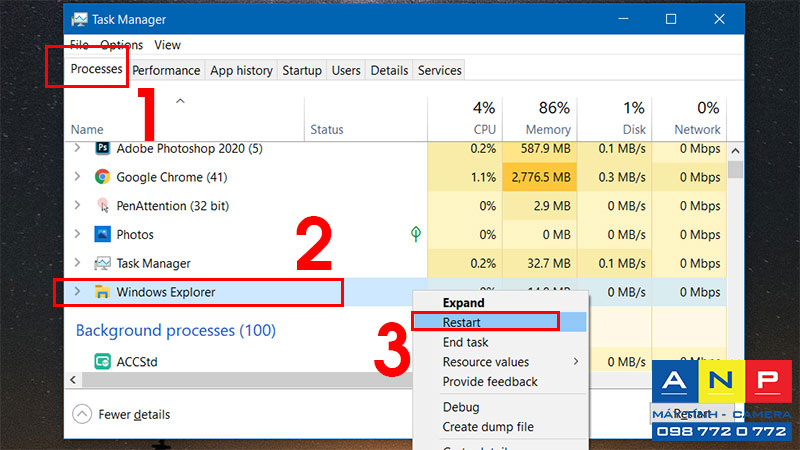Switch to the Details tab
Image resolution: width=800 pixels, height=450 pixels.
(389, 70)
